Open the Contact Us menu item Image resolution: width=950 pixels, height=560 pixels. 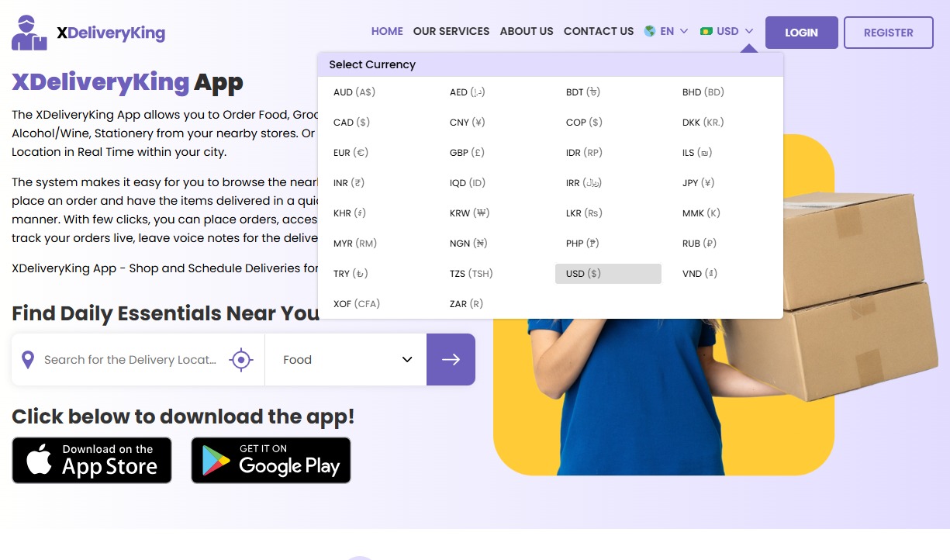599,32
